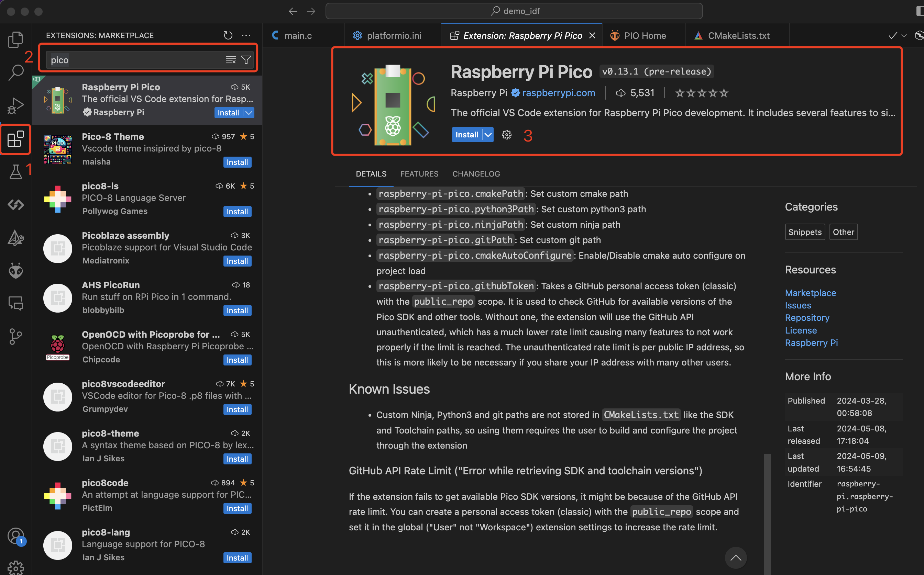Open the chat comments sidebar icon

[15, 303]
